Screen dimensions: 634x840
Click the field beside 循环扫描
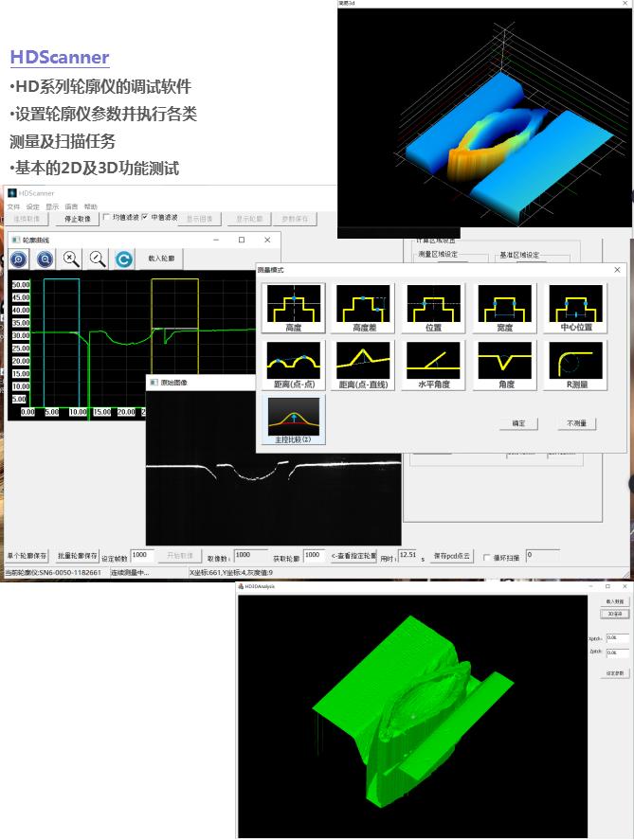point(542,556)
